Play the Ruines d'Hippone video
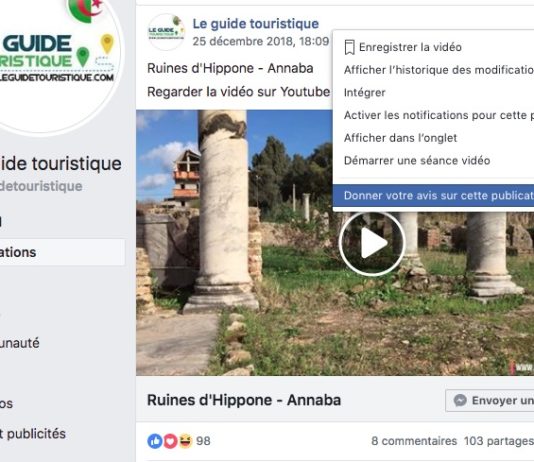The height and width of the screenshot is (462, 534). [372, 243]
